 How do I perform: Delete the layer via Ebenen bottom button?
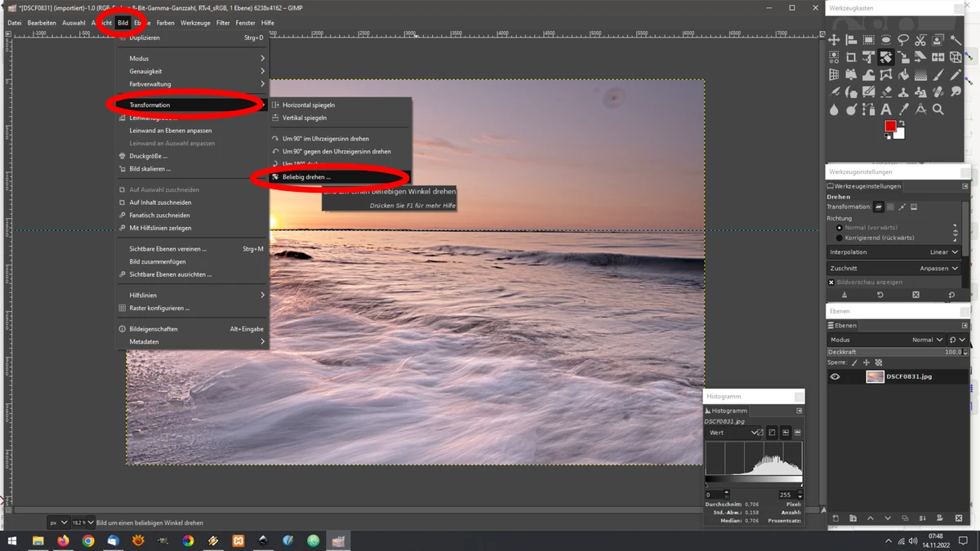click(x=959, y=518)
